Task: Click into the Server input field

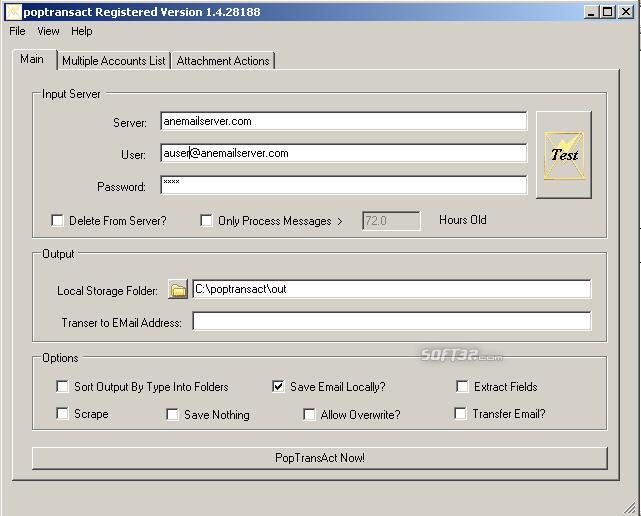Action: (x=344, y=121)
